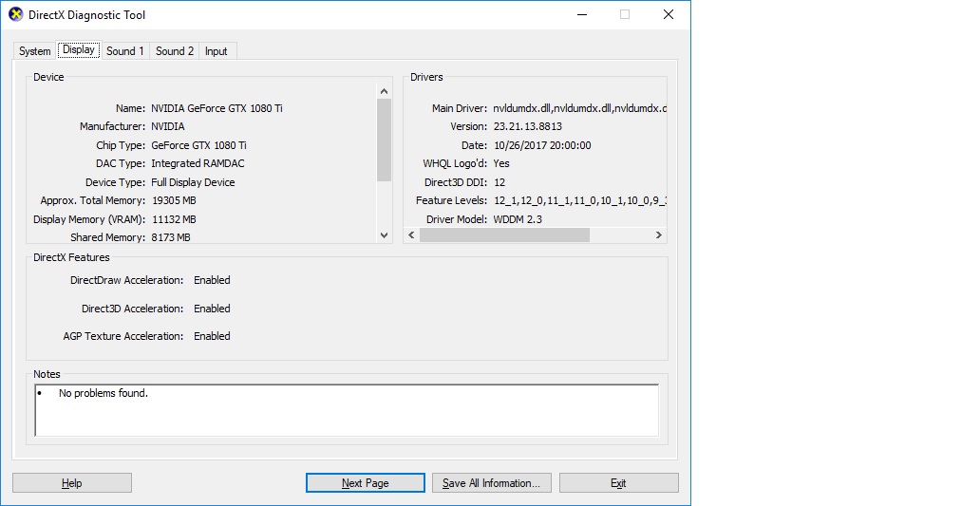Click Save All Information button
Image resolution: width=980 pixels, height=506 pixels.
point(491,483)
